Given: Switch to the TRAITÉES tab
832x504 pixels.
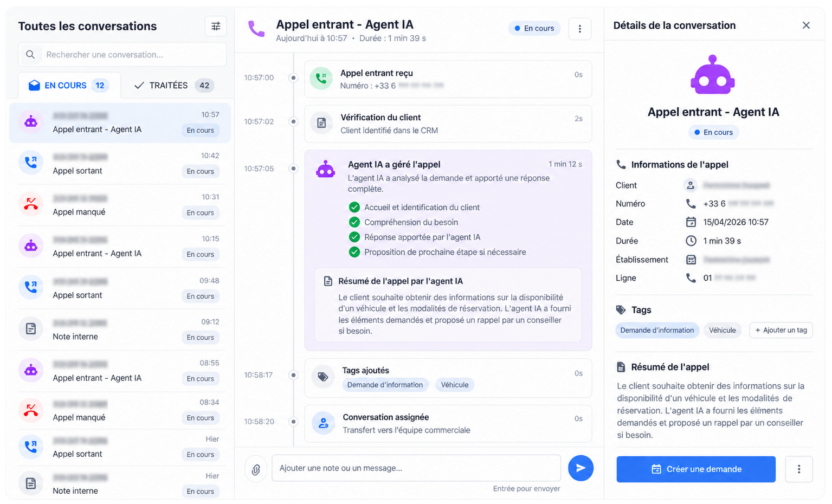Looking at the screenshot, I should click(x=173, y=85).
